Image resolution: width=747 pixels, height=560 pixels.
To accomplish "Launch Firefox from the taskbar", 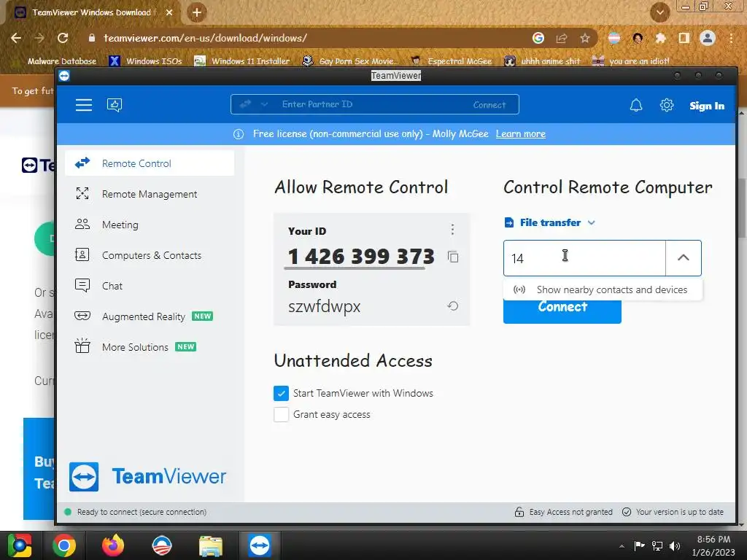I will [x=113, y=545].
